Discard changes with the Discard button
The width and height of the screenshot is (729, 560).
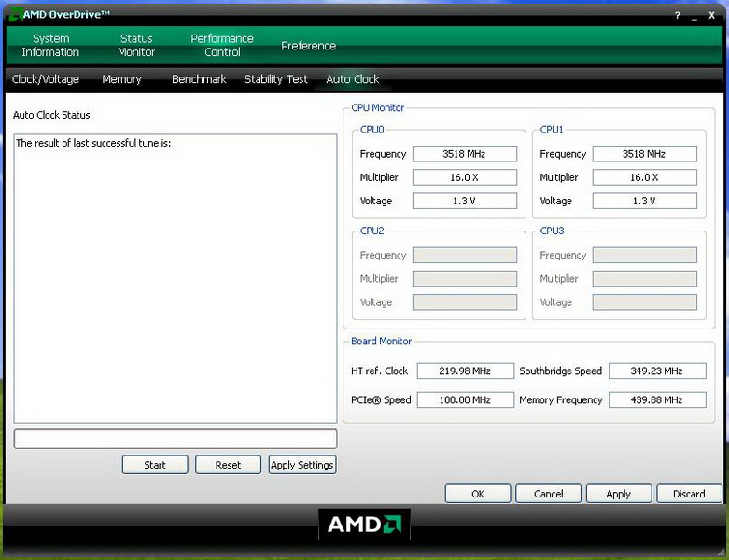[x=689, y=494]
